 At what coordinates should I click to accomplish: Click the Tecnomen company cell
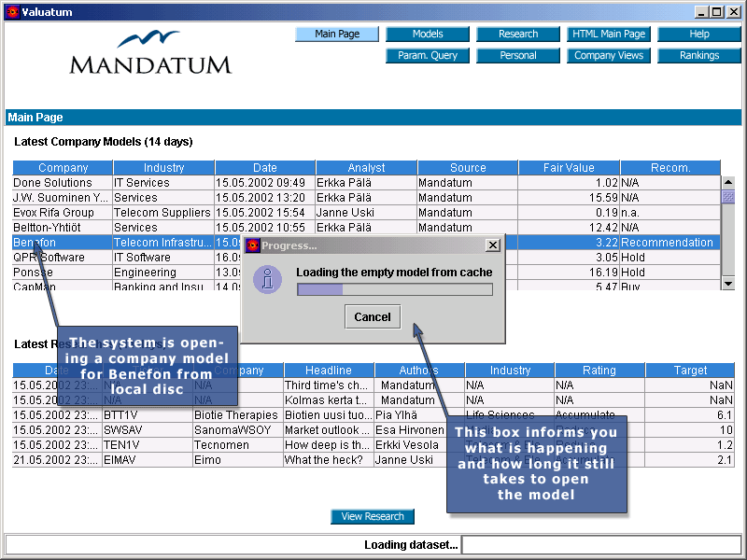point(238,445)
